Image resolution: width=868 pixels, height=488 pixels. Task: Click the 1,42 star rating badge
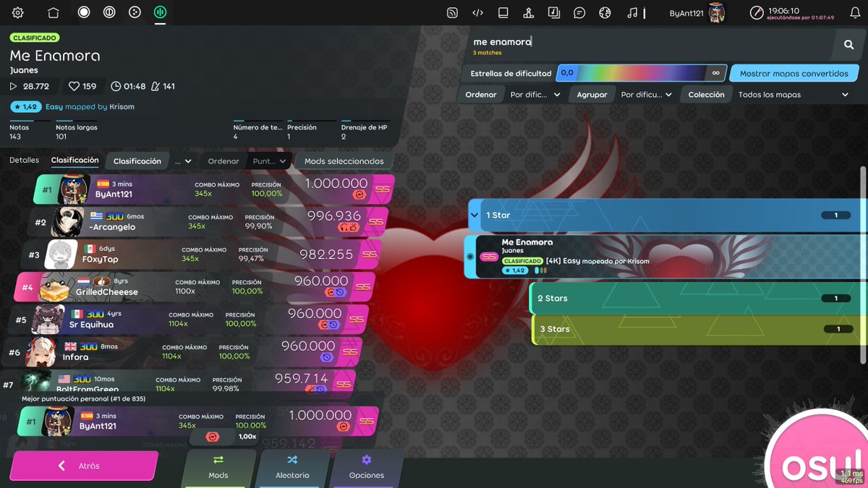coord(25,106)
